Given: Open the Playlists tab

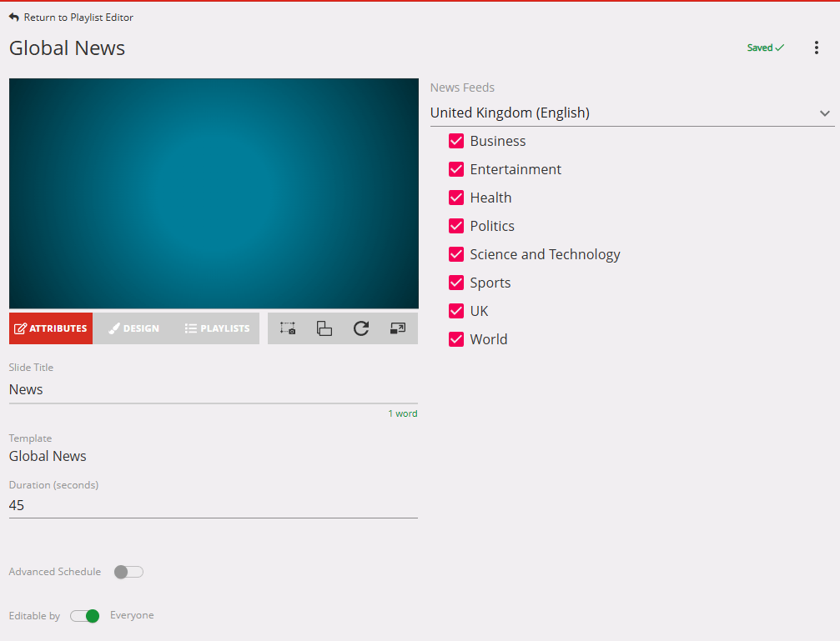Looking at the screenshot, I should pos(217,328).
